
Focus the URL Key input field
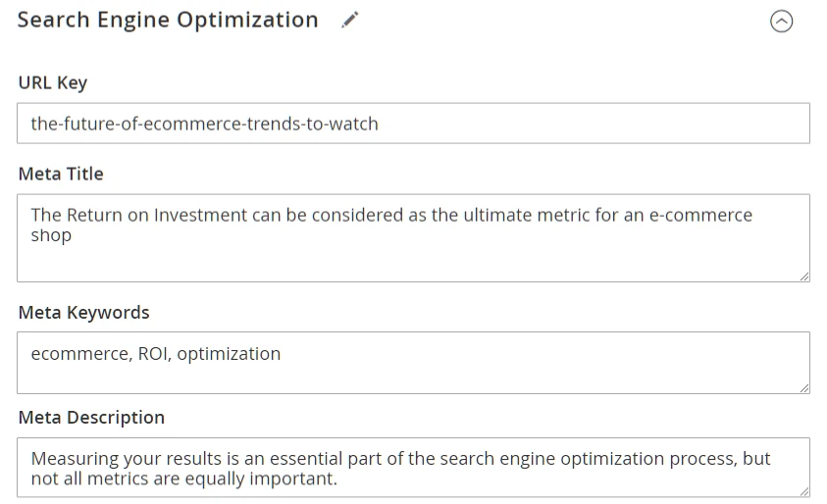[x=413, y=124]
